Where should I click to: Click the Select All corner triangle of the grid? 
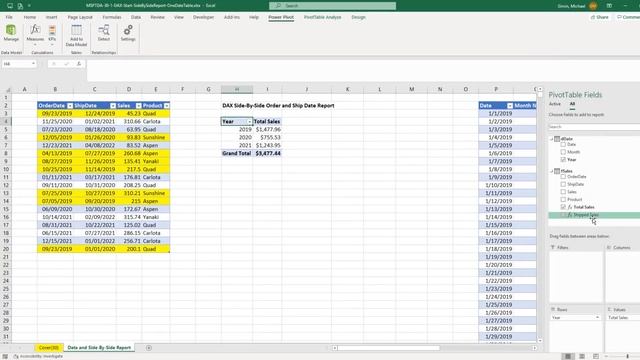tap(7, 89)
